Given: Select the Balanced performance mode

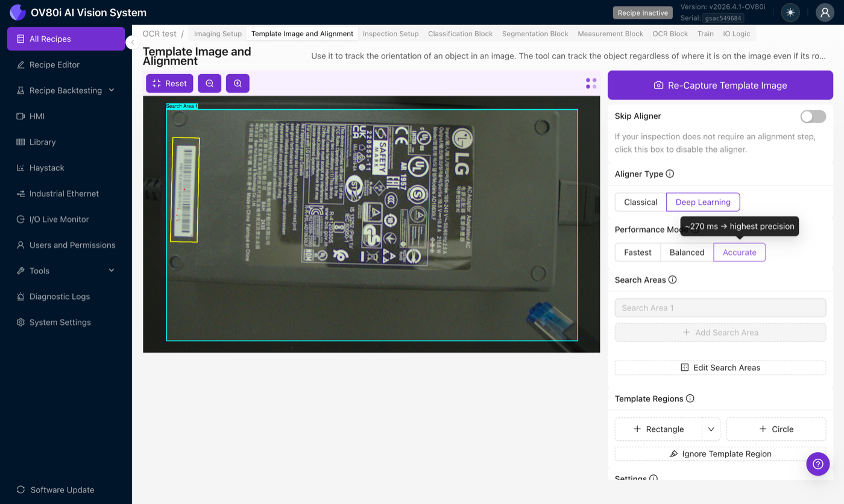Looking at the screenshot, I should 687,253.
